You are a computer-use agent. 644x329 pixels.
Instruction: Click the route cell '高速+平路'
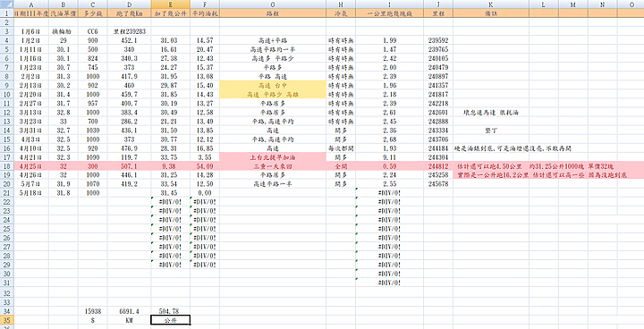pyautogui.click(x=273, y=40)
